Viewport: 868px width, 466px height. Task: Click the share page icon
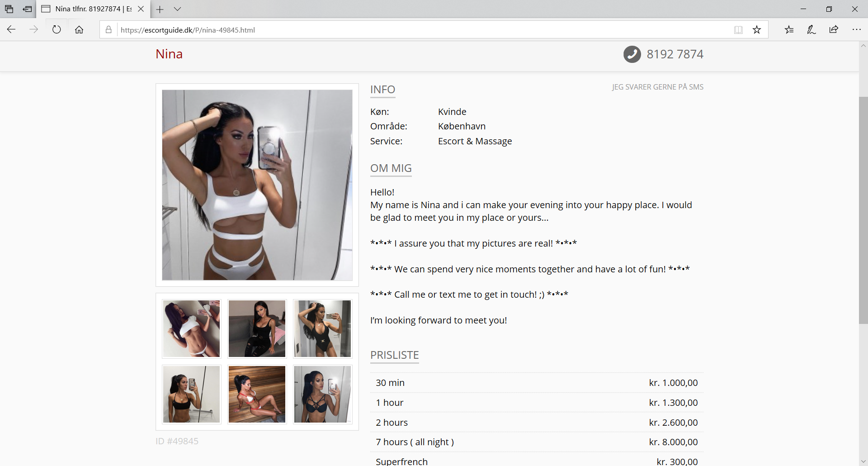(834, 30)
